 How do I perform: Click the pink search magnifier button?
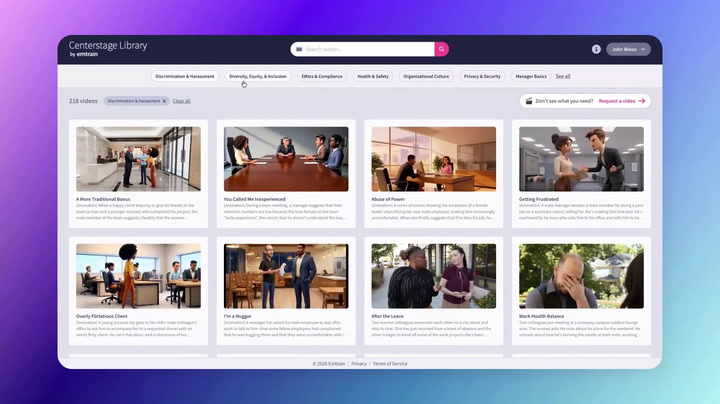tap(441, 49)
